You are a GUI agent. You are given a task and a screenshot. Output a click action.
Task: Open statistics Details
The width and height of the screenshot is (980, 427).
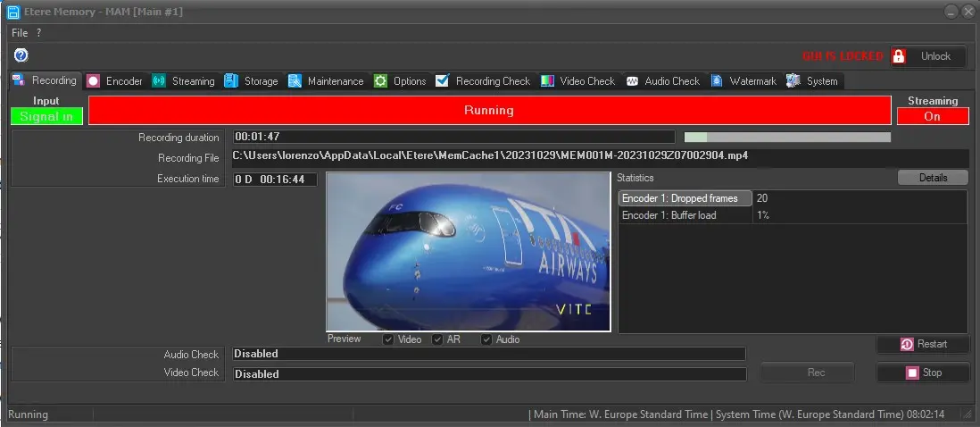coord(933,178)
